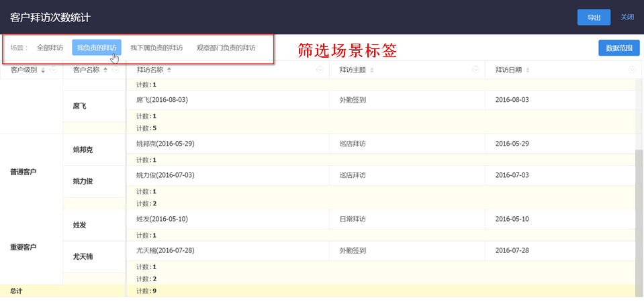The height and width of the screenshot is (302, 644).
Task: Click the 总计 total row label
Action: point(16,291)
